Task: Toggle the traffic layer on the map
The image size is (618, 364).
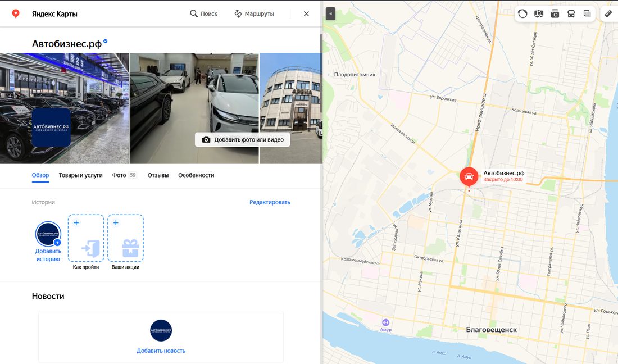Action: click(x=522, y=14)
